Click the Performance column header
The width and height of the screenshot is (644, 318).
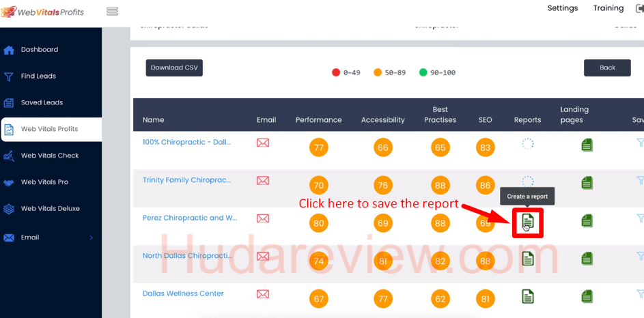pyautogui.click(x=319, y=120)
